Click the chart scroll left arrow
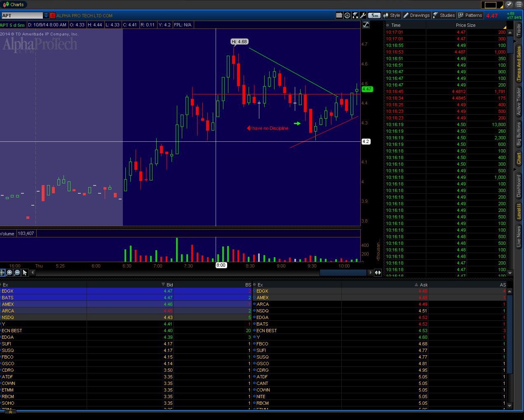This screenshot has height=420, width=524. (x=33, y=272)
